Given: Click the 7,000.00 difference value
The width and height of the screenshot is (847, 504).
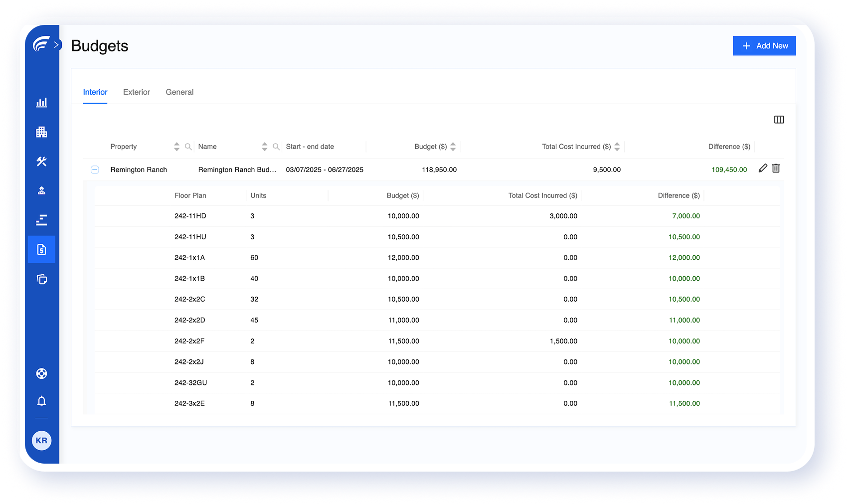Looking at the screenshot, I should click(686, 216).
